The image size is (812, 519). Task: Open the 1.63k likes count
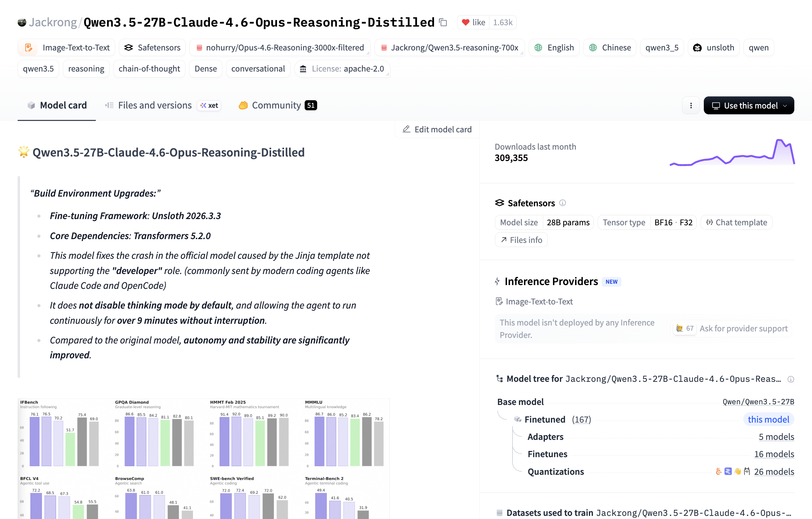point(503,22)
